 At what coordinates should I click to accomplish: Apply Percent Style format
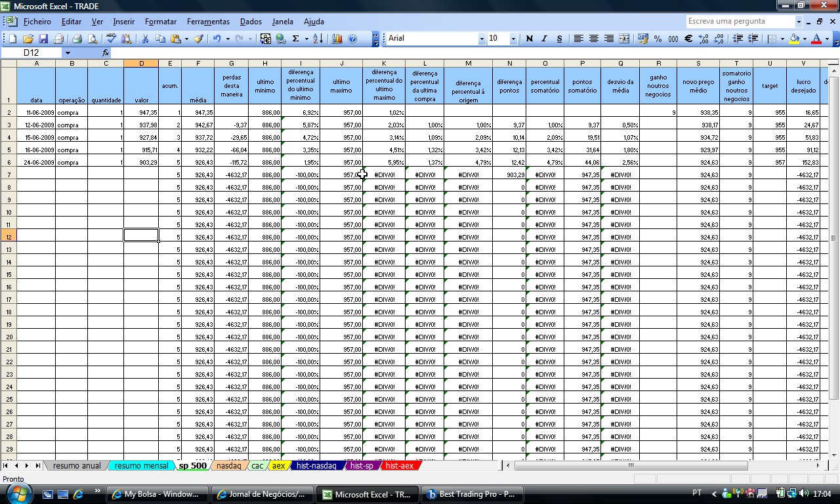tap(658, 39)
